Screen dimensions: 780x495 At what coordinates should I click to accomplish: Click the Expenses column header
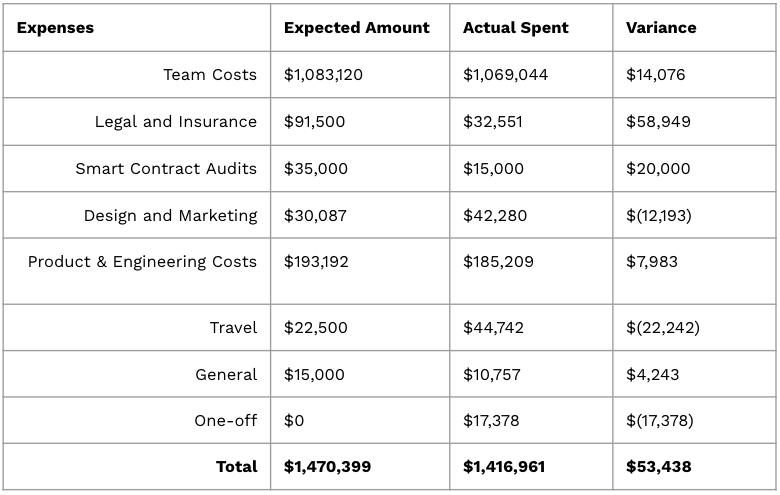[55, 28]
